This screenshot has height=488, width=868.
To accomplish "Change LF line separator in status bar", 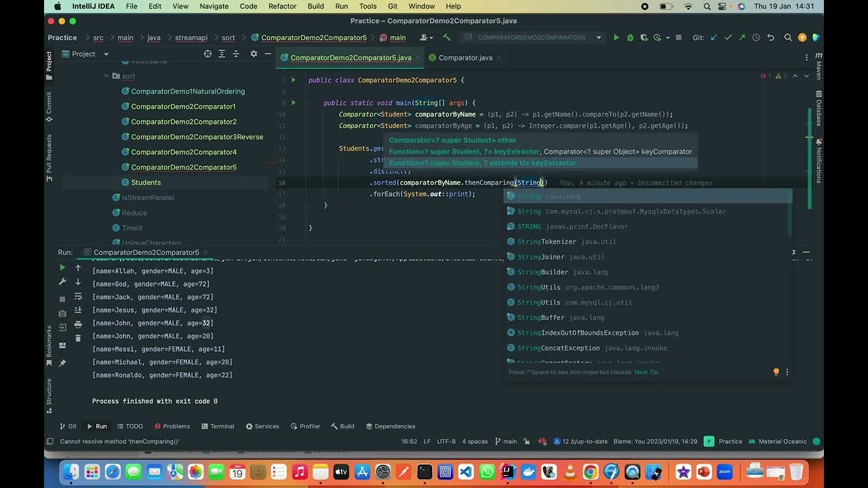I will (x=427, y=441).
